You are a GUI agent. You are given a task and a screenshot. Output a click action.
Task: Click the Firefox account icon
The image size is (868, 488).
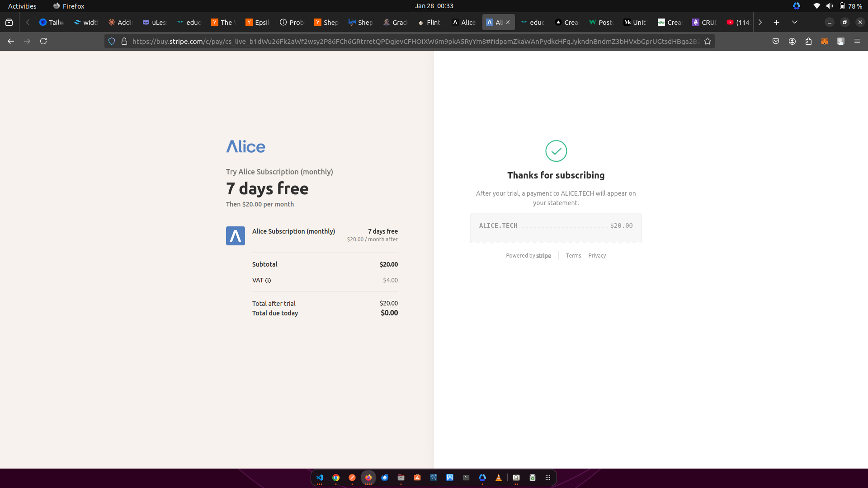[x=792, y=41]
